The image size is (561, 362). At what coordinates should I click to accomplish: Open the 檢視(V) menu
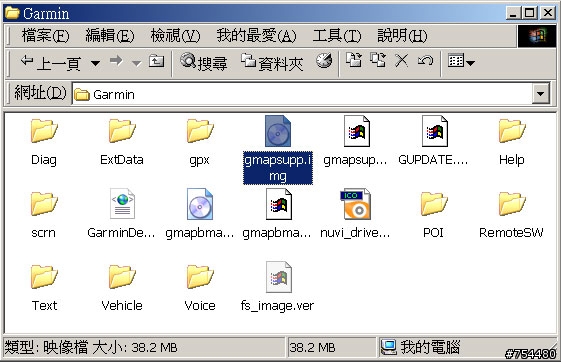click(175, 36)
